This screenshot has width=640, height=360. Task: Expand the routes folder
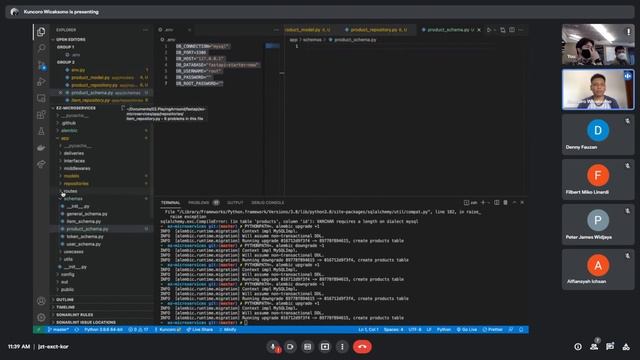coord(70,191)
